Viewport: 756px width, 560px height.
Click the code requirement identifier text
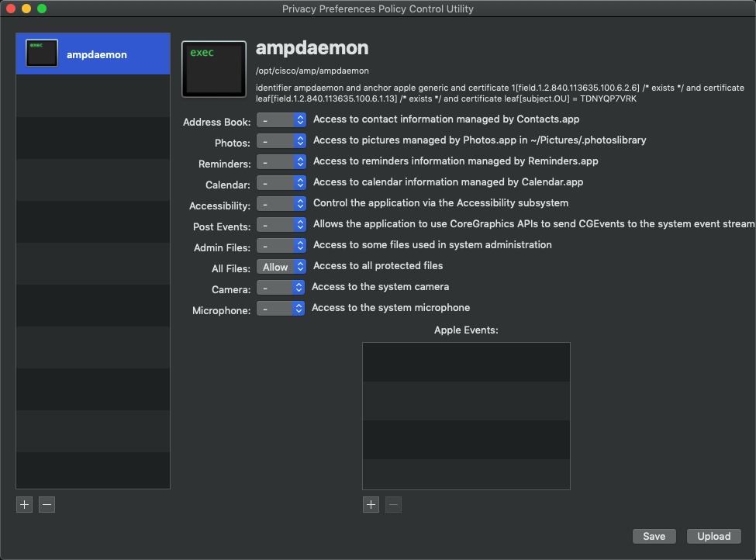pyautogui.click(x=500, y=93)
